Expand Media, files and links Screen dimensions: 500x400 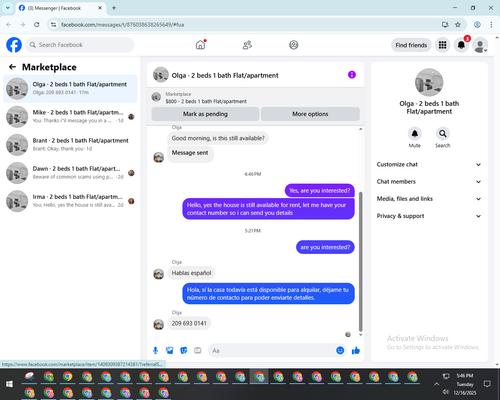click(x=429, y=199)
